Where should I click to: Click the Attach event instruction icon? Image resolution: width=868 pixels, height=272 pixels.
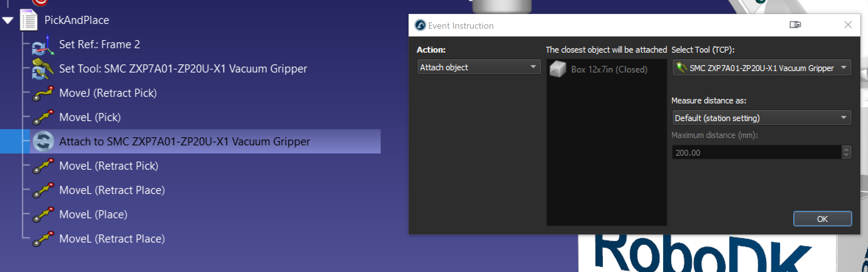coord(43,142)
